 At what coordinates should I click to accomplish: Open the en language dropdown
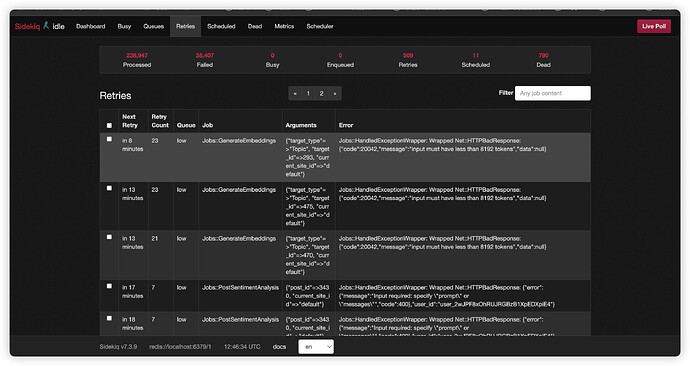(316, 347)
